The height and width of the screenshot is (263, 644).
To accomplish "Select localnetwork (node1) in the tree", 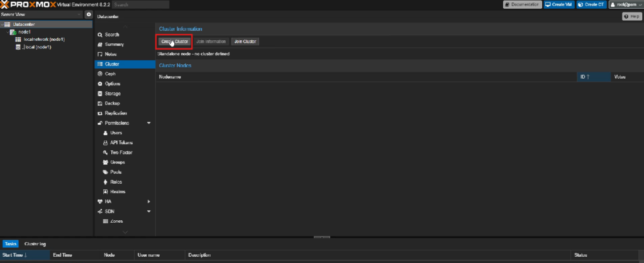I will pyautogui.click(x=44, y=39).
